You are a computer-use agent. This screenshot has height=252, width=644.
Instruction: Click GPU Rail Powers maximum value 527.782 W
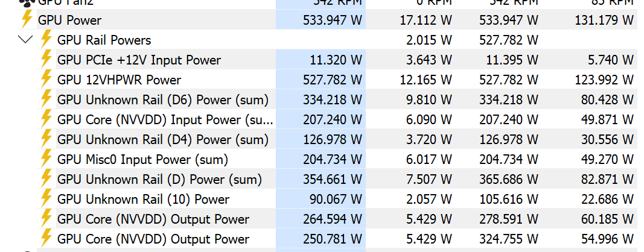pos(508,40)
